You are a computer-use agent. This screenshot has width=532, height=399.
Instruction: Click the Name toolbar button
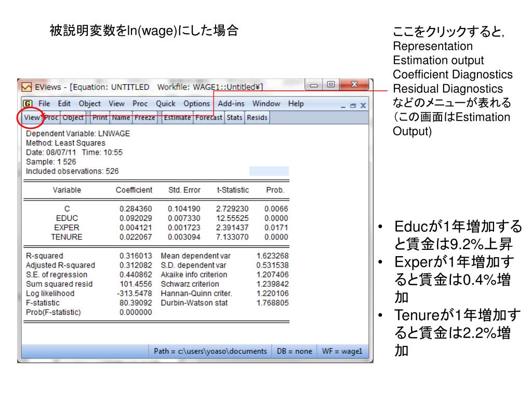tap(121, 118)
